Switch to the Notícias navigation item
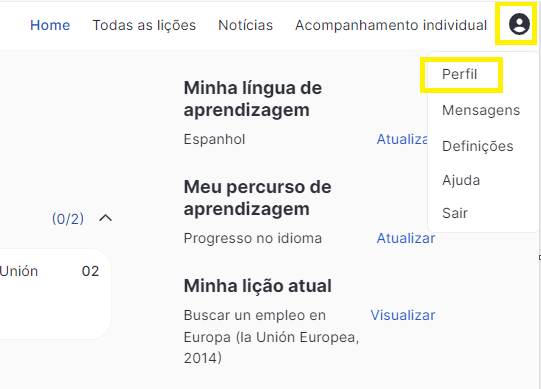Viewport: 541px width, 389px height. pyautogui.click(x=246, y=25)
